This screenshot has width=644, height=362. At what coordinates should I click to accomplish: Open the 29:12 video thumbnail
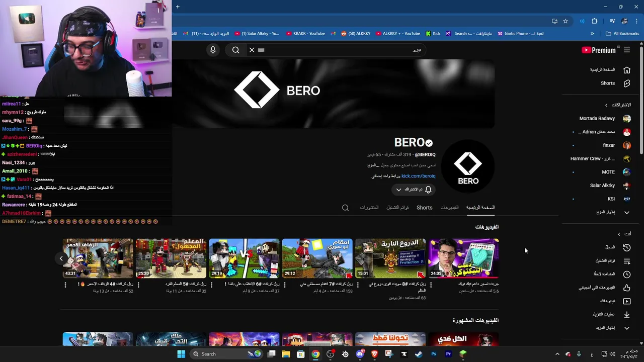[x=317, y=258]
